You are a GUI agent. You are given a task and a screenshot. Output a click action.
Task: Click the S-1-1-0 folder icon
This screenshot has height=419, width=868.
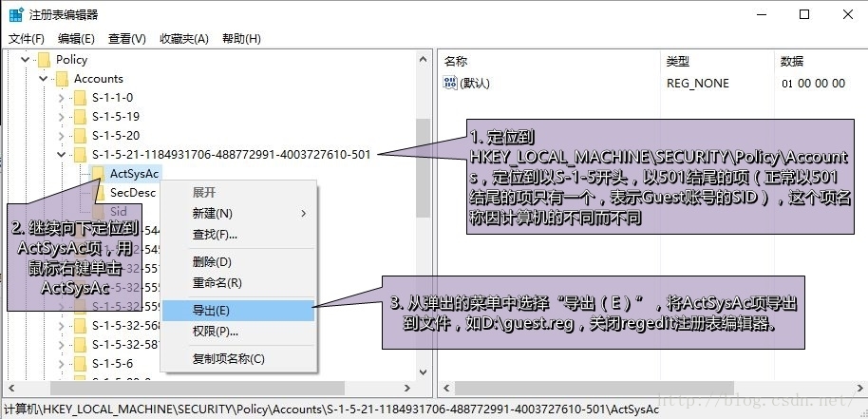coord(81,98)
